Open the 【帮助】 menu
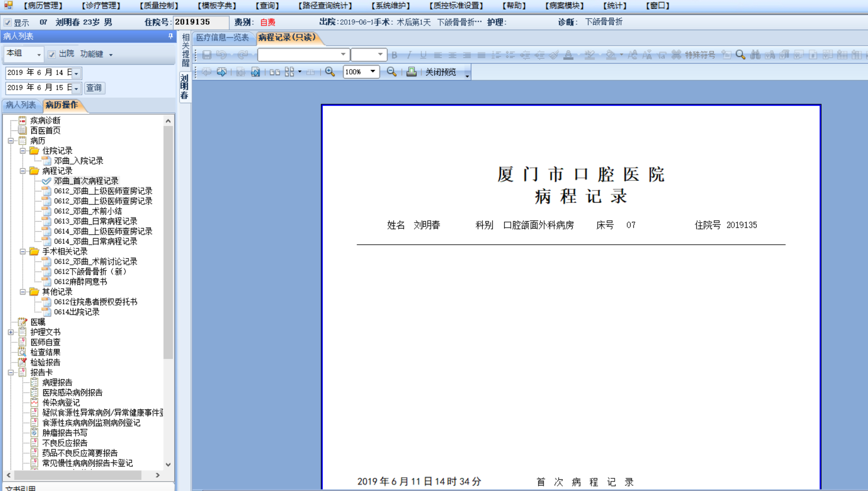 514,6
